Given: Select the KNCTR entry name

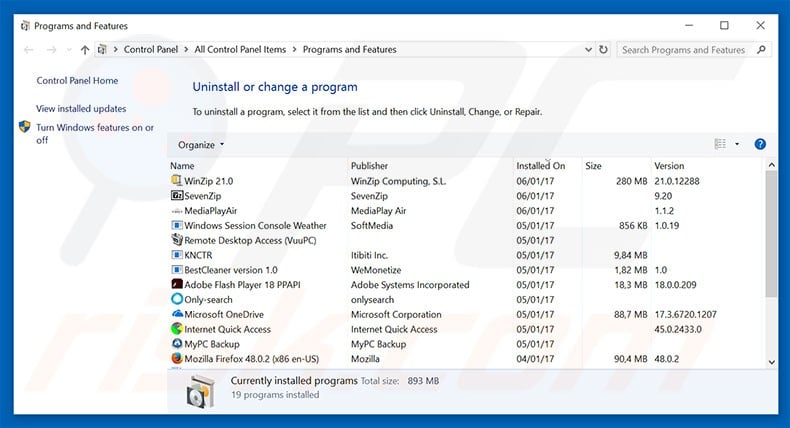Looking at the screenshot, I should [198, 255].
